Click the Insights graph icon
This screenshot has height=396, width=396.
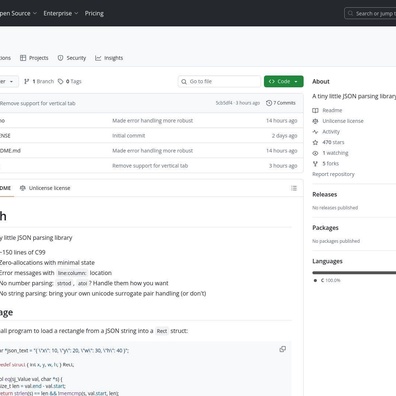[x=98, y=58]
